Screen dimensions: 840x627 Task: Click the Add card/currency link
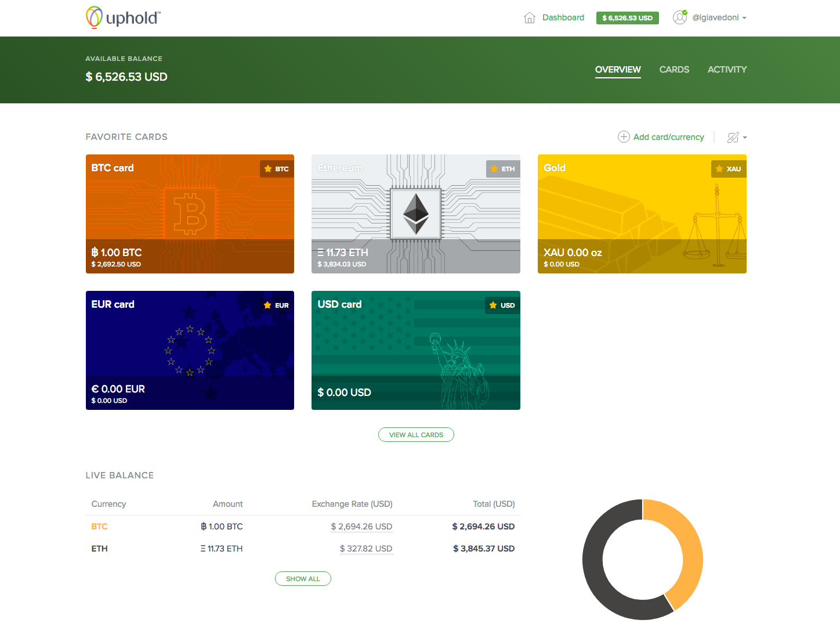tap(669, 137)
